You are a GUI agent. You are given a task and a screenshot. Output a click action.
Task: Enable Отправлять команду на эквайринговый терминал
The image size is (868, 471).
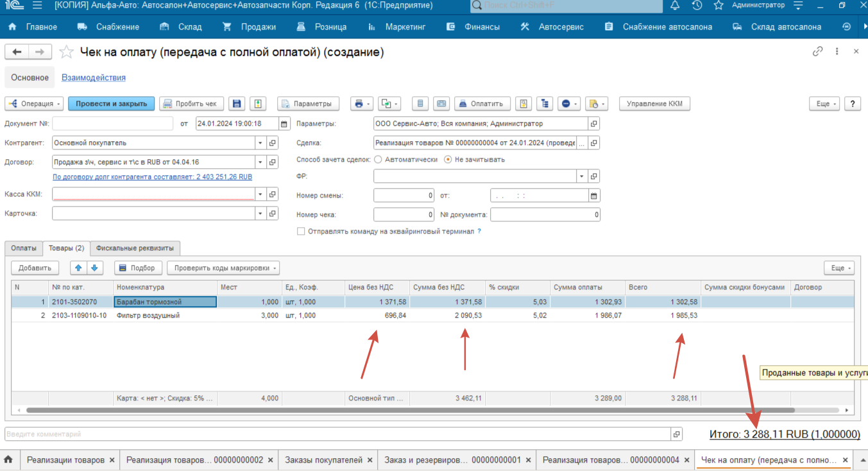[301, 231]
